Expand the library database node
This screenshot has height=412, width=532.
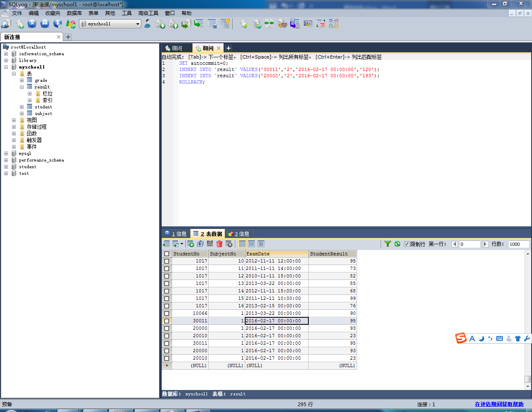pos(6,61)
